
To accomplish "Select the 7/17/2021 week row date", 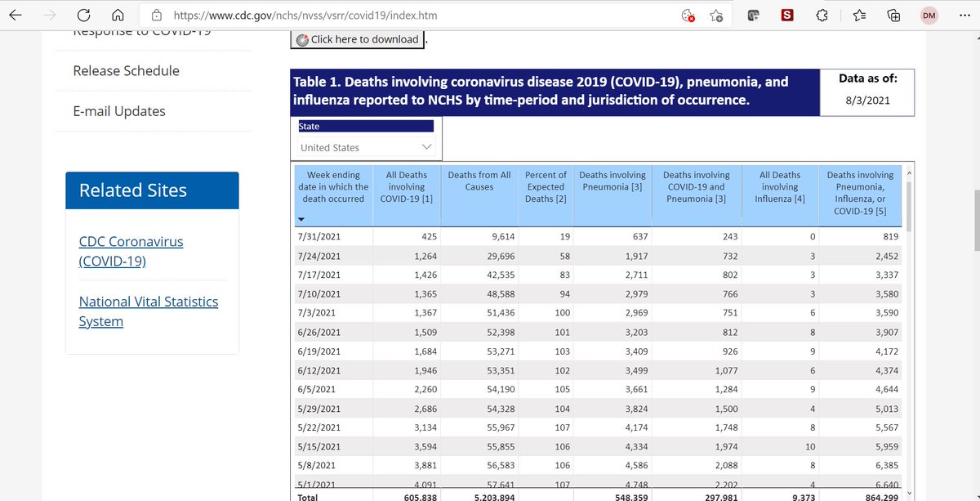I will [x=318, y=275].
